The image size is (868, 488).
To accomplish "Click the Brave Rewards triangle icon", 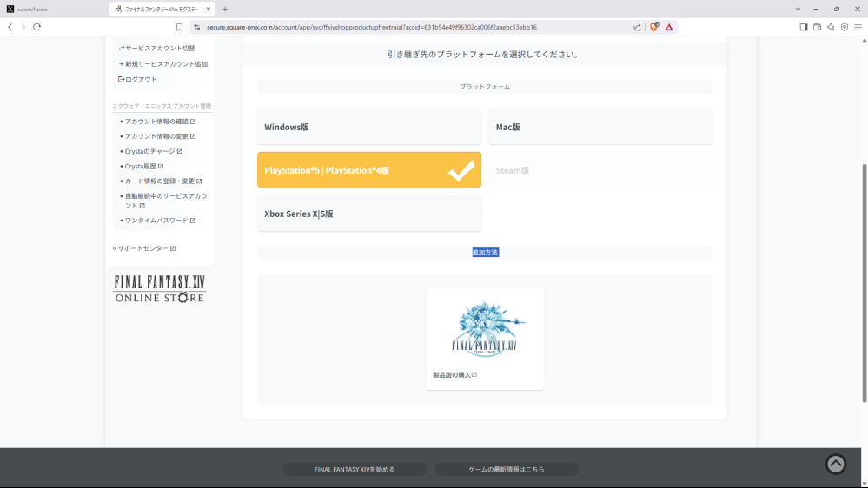I will coord(669,27).
